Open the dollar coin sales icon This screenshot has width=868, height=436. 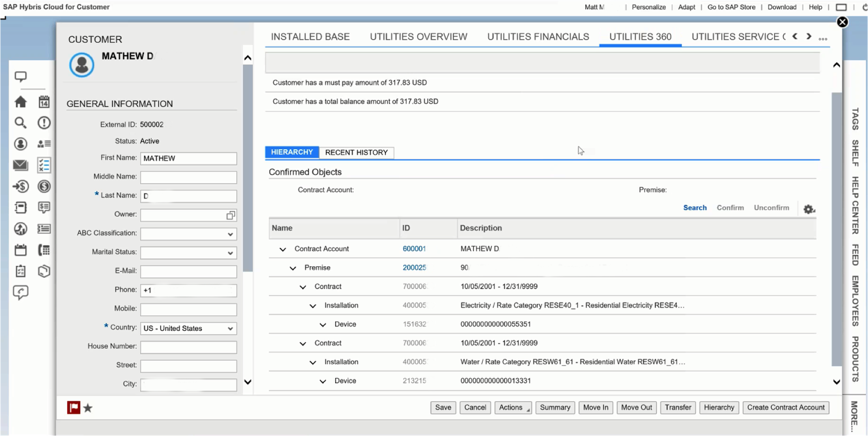tap(44, 187)
